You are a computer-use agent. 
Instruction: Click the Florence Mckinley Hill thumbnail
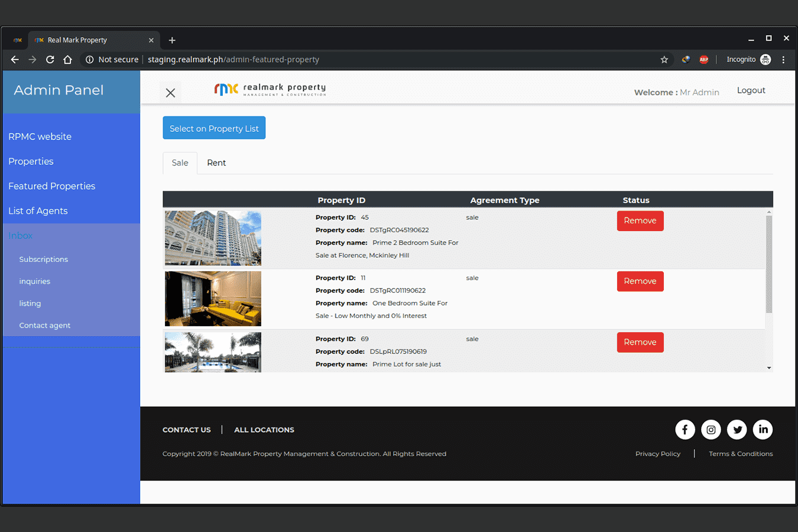[213, 238]
